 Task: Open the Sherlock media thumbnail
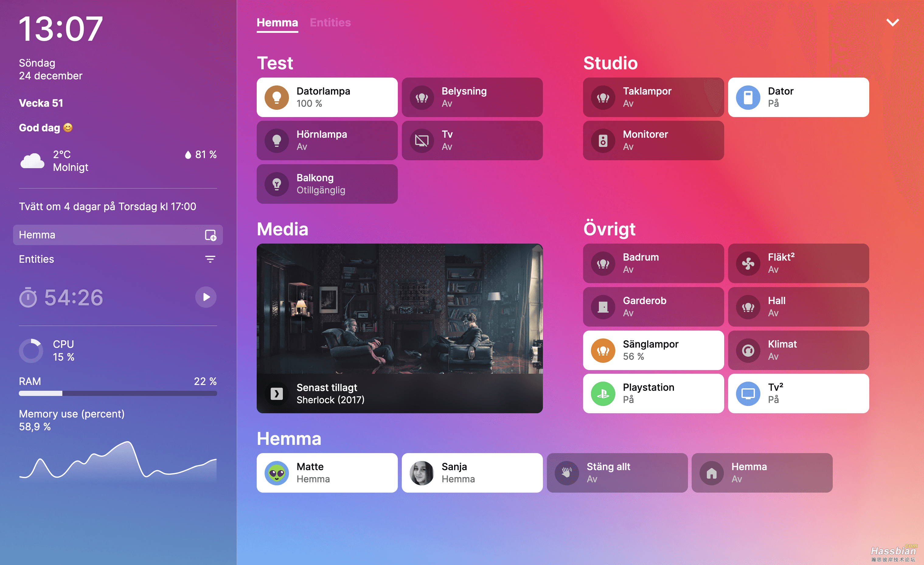pyautogui.click(x=400, y=309)
